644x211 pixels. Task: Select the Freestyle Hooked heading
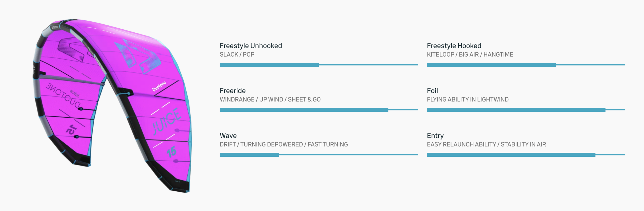pyautogui.click(x=454, y=46)
